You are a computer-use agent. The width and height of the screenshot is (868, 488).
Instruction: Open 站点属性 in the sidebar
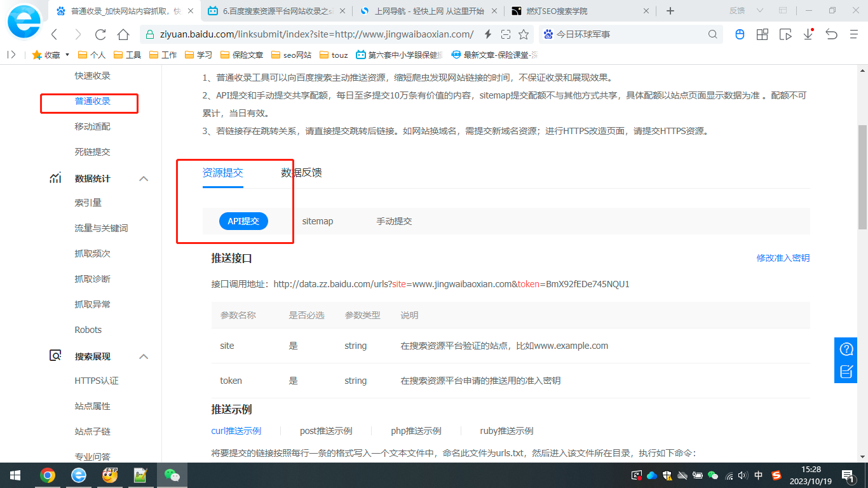pyautogui.click(x=93, y=406)
